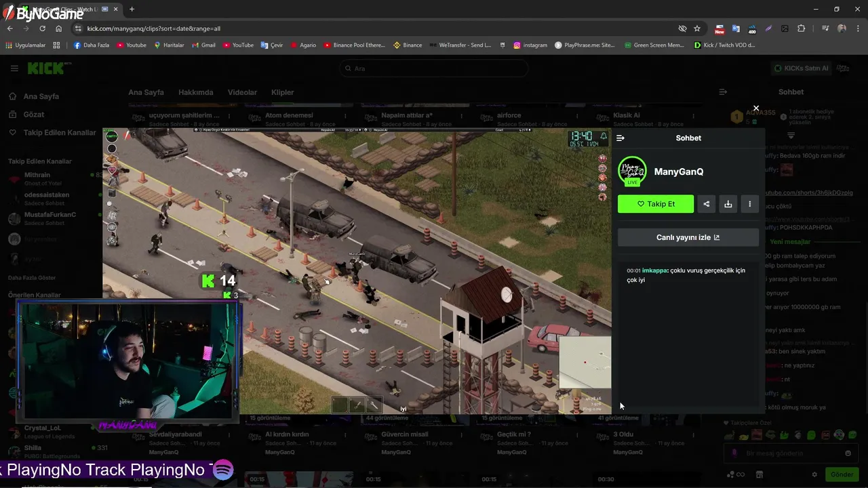Click Canlı yayını izle button
Screen dimensions: 868x488
point(688,237)
